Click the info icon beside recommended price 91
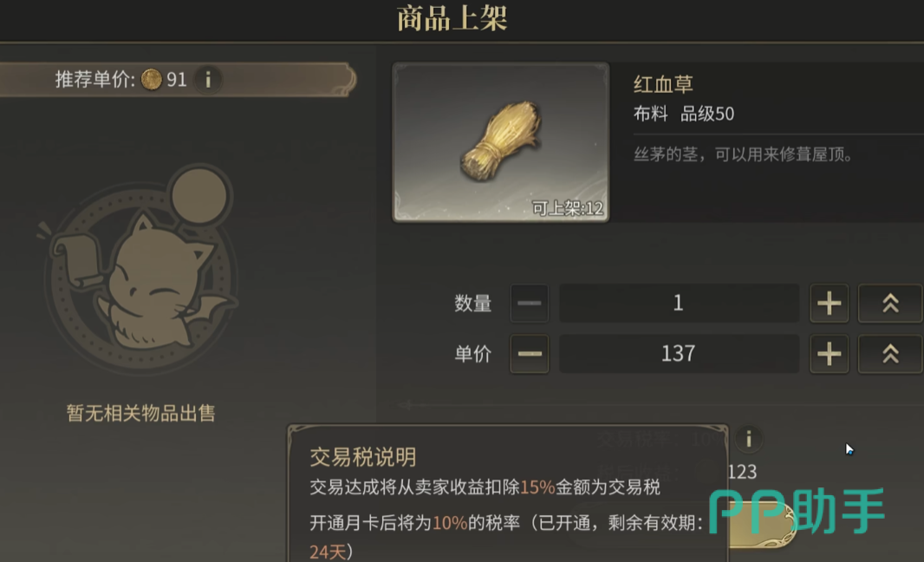 [207, 79]
